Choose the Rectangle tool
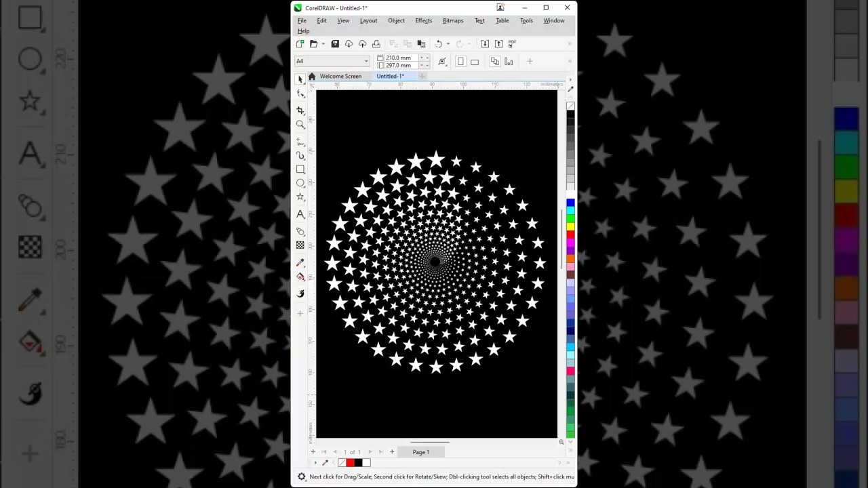868x488 pixels. click(300, 169)
